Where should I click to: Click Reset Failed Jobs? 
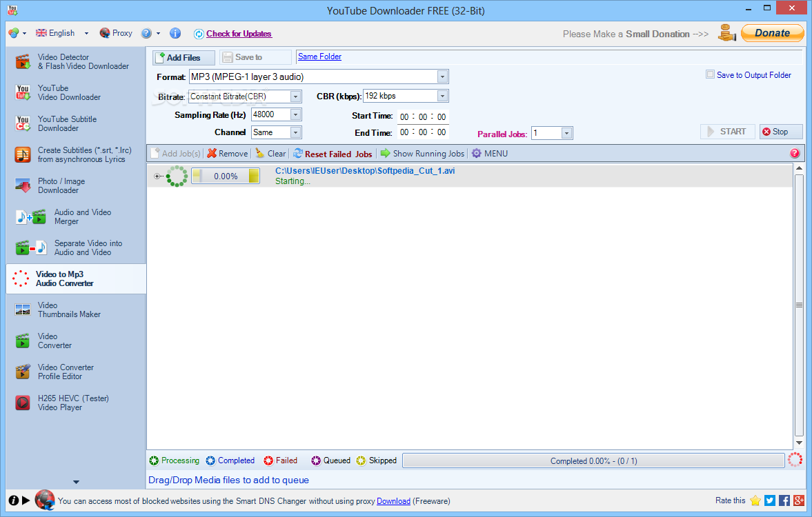[x=333, y=154]
